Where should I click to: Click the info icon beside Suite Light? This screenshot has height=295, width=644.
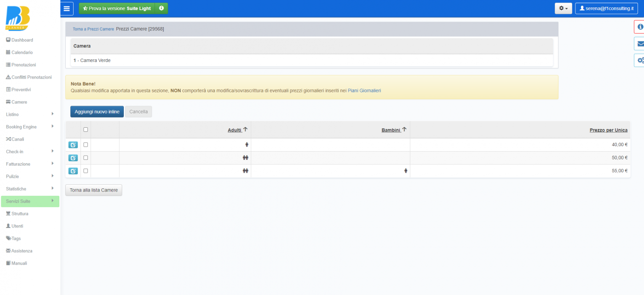[161, 8]
